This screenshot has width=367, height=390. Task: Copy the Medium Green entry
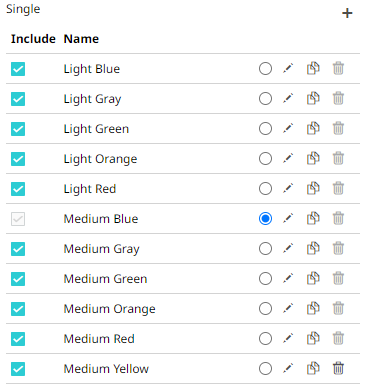pyautogui.click(x=313, y=279)
